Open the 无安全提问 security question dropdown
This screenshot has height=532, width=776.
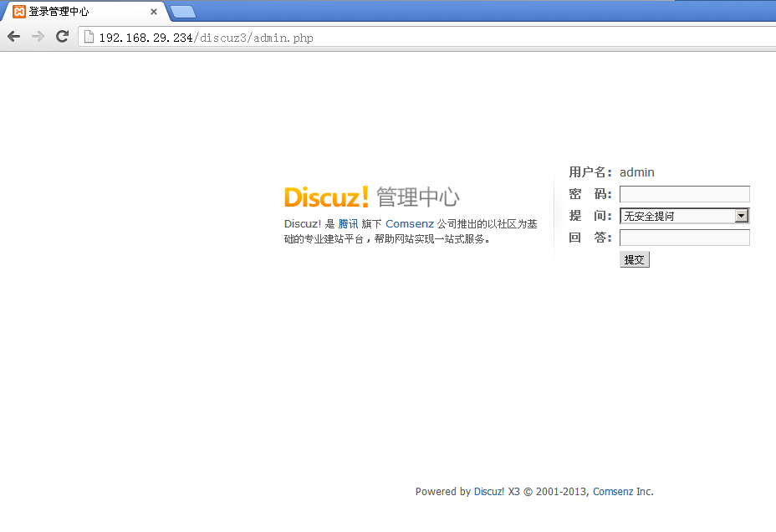click(x=685, y=216)
